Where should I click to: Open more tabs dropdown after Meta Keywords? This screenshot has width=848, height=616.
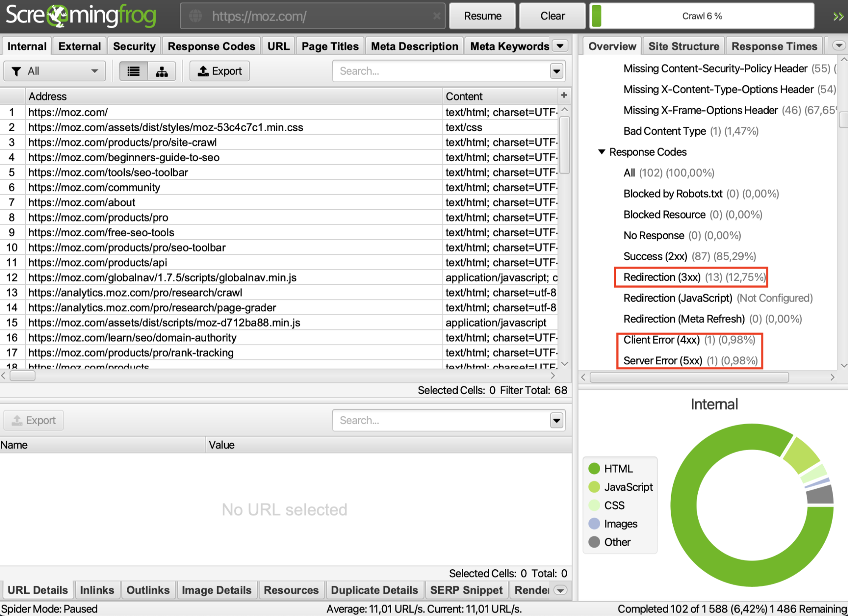click(560, 46)
